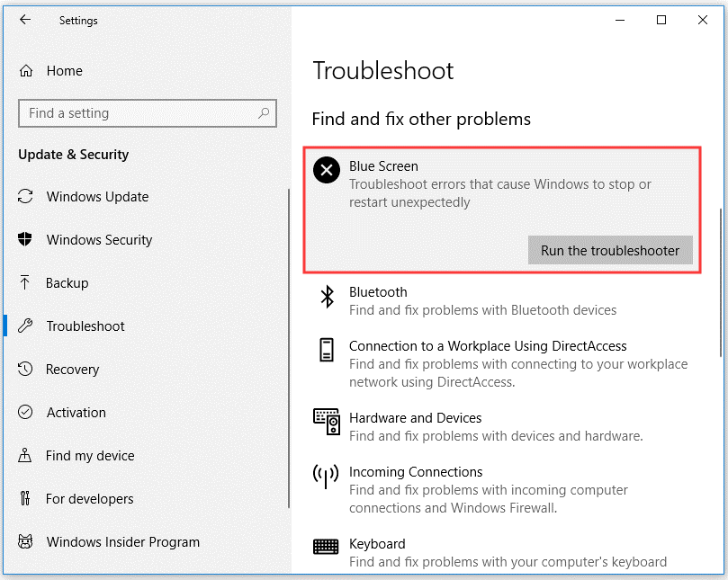Click the computer's keyboard description text
The image size is (728, 580).
(x=508, y=562)
